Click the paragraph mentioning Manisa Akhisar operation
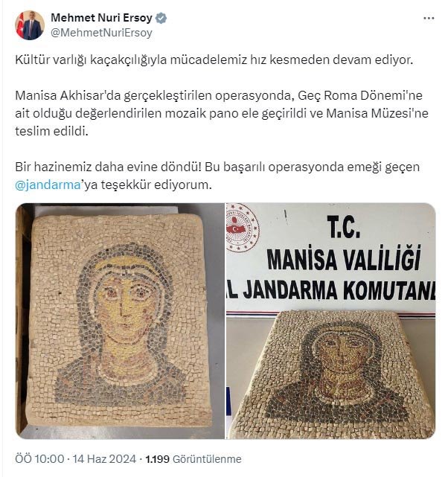Viewport: 448px width, 477px height. point(222,113)
